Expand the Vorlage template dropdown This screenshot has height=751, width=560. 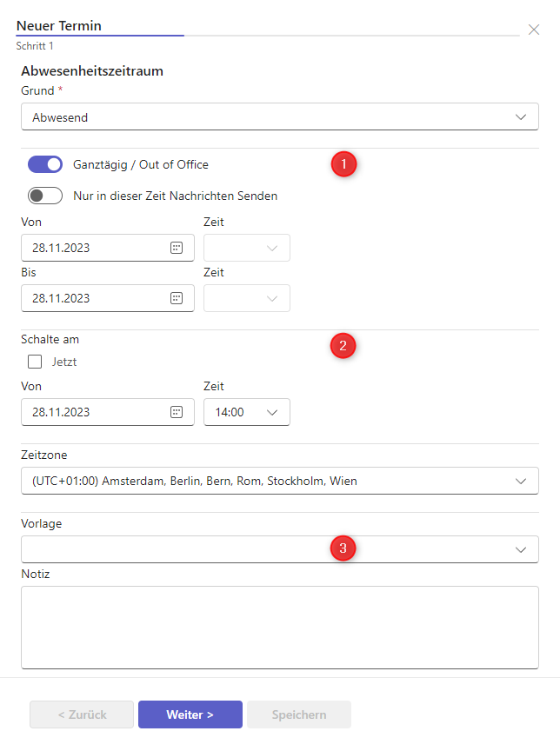click(279, 549)
